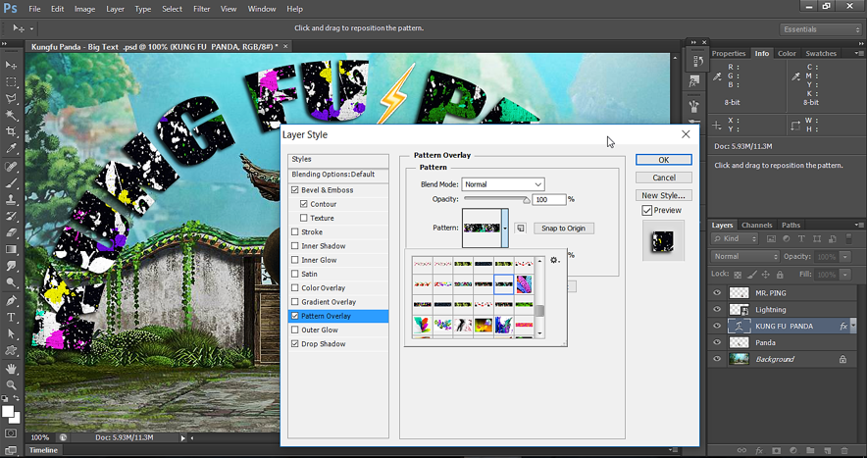The image size is (868, 458).
Task: Select the Zoom tool in the toolbox
Action: [x=11, y=384]
